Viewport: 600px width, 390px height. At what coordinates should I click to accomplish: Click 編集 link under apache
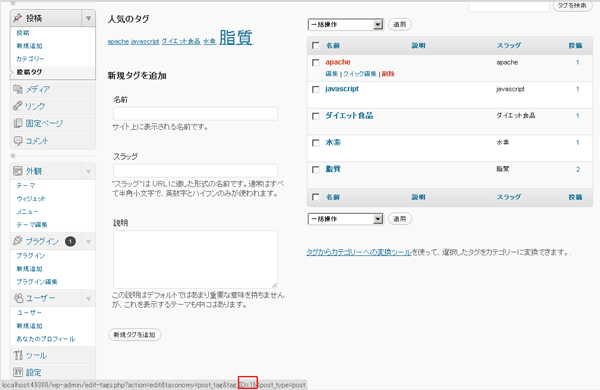tap(331, 74)
